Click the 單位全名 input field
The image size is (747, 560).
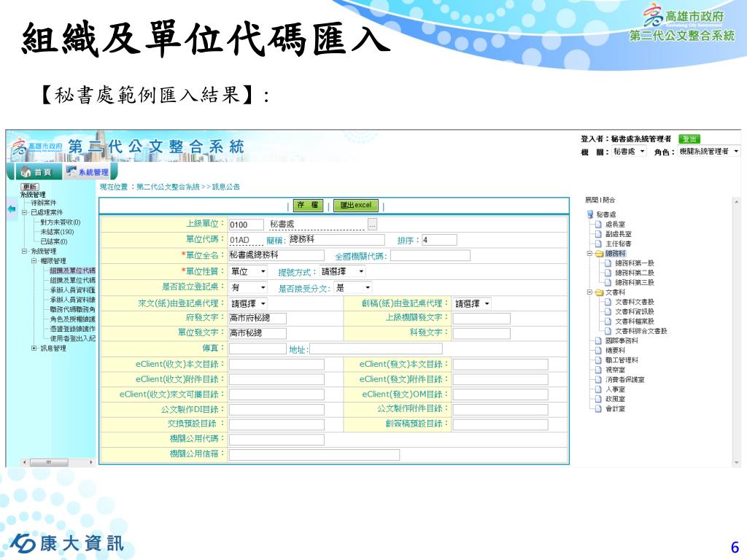coord(276,255)
